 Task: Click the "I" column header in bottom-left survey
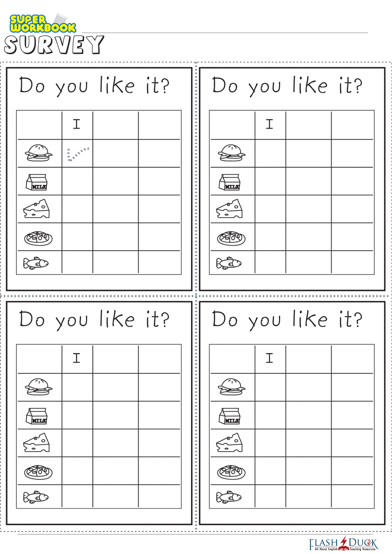(x=77, y=358)
